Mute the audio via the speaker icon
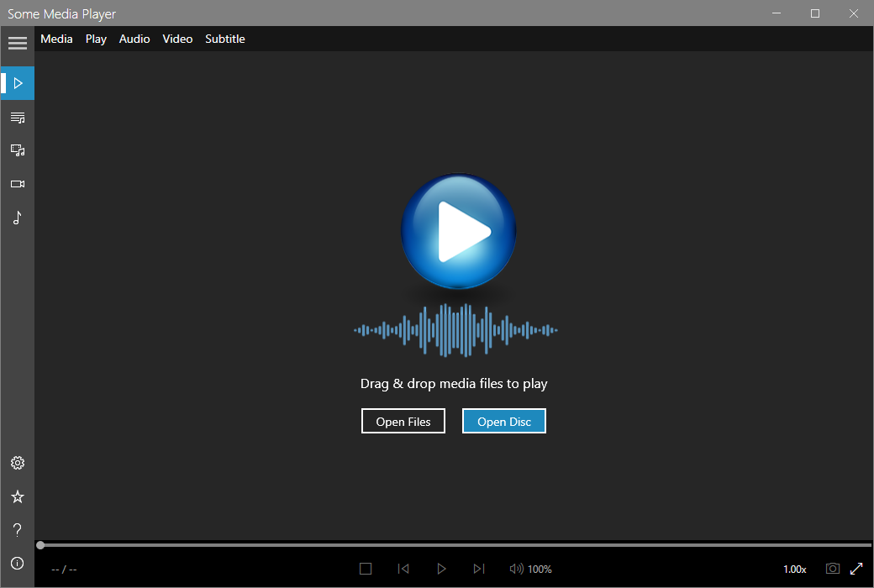Viewport: 874px width, 588px height. (x=515, y=569)
